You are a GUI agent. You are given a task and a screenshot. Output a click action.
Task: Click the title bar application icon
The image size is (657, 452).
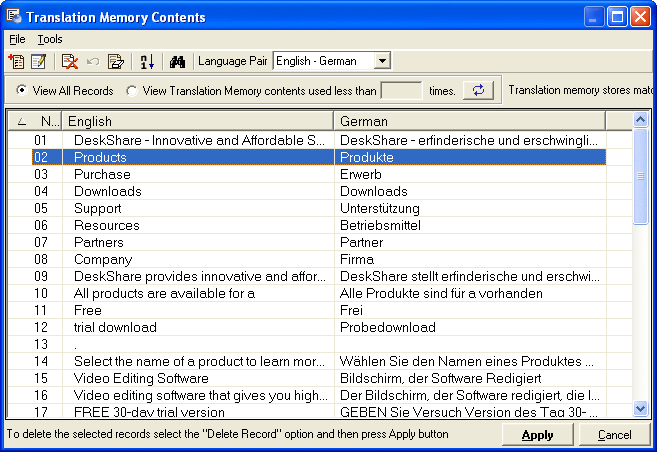click(x=14, y=16)
